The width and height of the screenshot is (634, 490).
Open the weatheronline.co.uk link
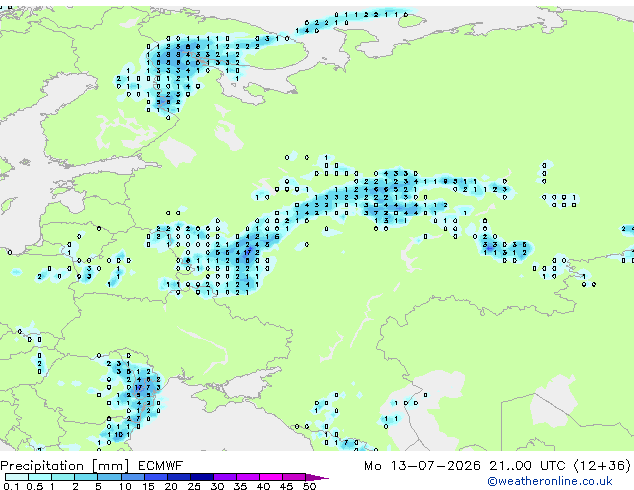(550, 481)
